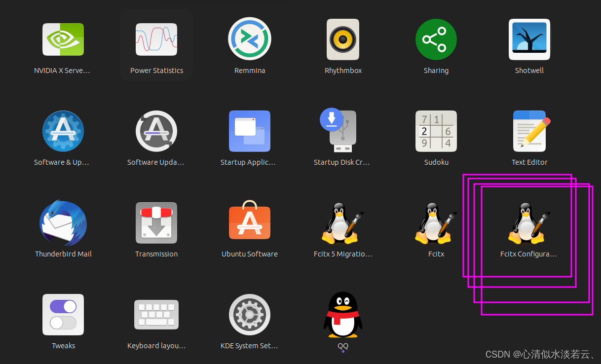Launch Text Editor
Image resolution: width=601 pixels, height=364 pixels.
click(531, 131)
